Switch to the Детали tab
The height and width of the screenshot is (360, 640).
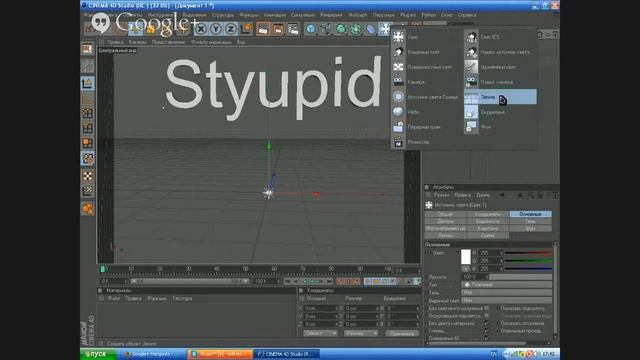(x=446, y=221)
